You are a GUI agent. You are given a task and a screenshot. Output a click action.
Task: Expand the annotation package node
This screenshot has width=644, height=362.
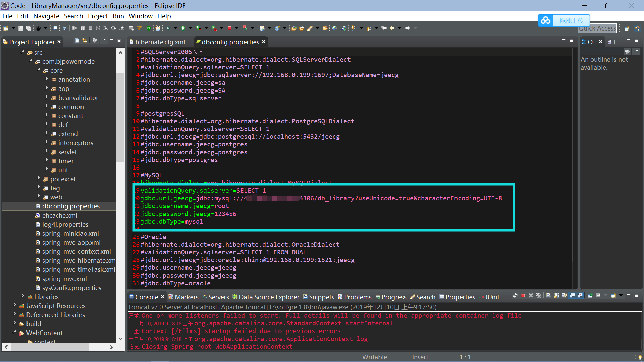(x=47, y=79)
